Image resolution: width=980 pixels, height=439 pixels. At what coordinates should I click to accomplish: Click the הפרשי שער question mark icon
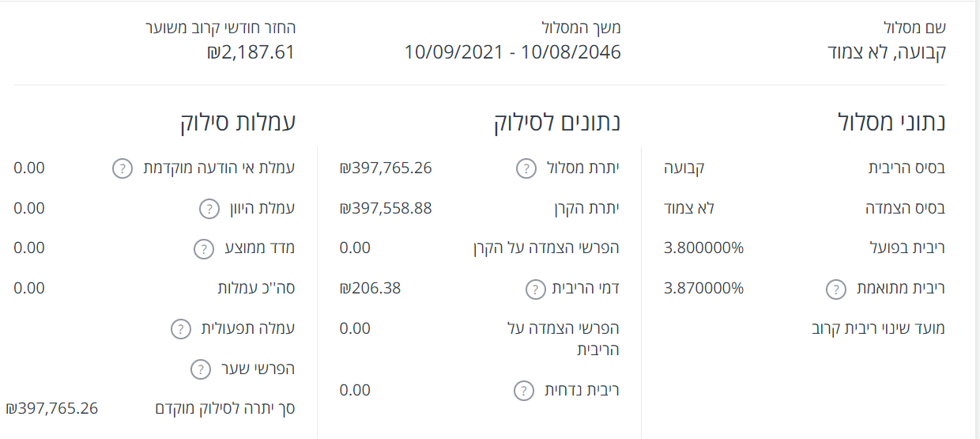tap(201, 369)
